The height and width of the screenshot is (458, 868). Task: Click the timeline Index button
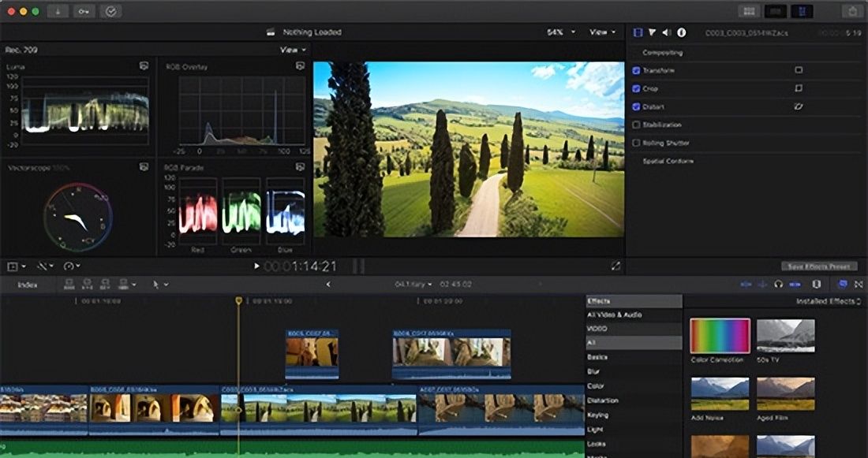coord(28,284)
